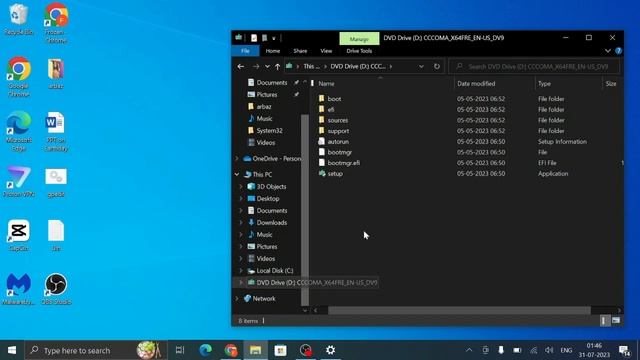
Task: Click the taskbar search box
Action: [96, 350]
